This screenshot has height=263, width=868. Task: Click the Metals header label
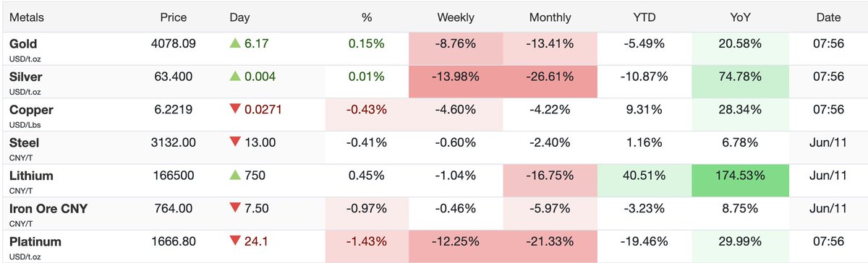tap(27, 17)
